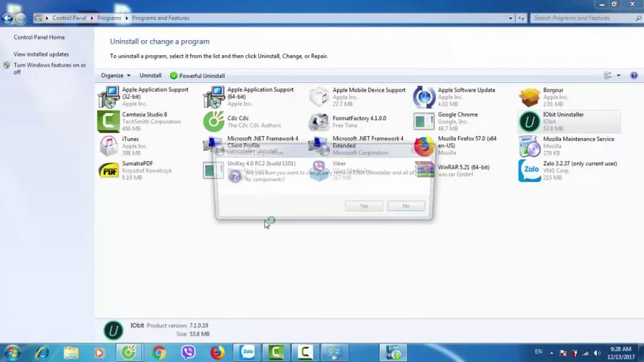The image size is (644, 362).
Task: Open Windows Explorer folder in taskbar
Action: (x=70, y=353)
